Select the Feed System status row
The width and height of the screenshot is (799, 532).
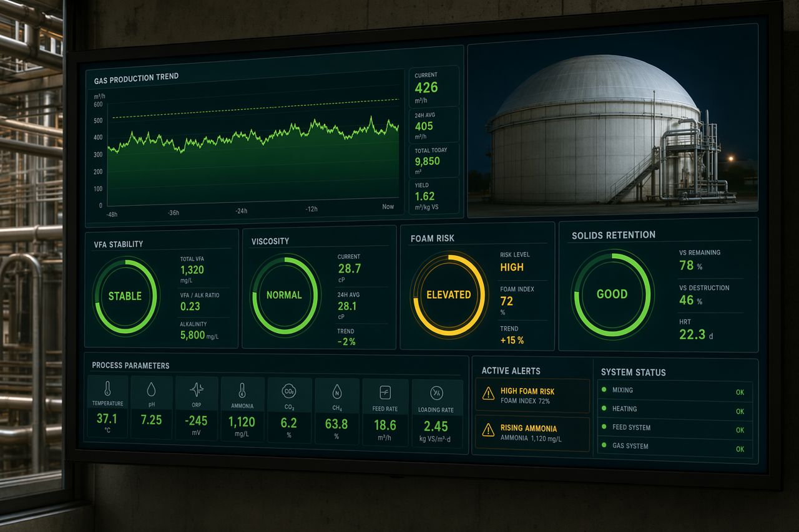coord(675,428)
